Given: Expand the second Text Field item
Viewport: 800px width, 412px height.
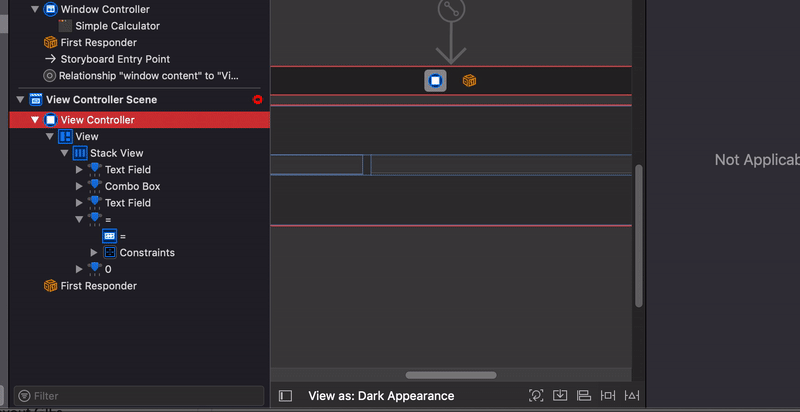Looking at the screenshot, I should click(79, 203).
